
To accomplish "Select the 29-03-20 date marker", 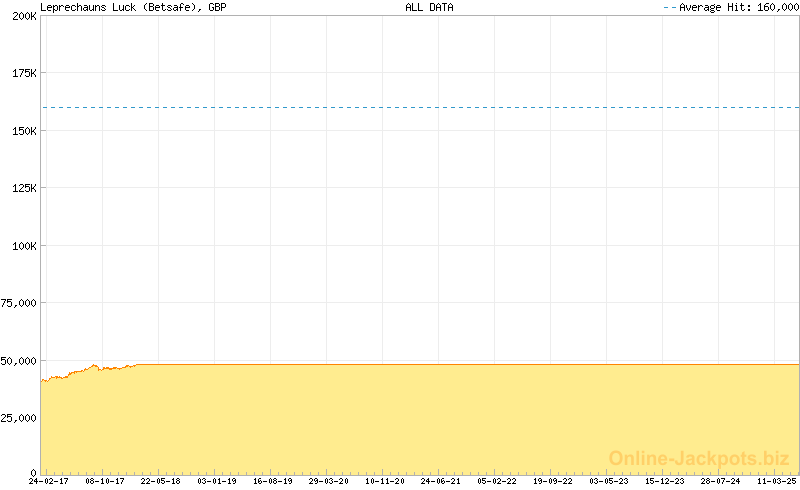I will 328,481.
